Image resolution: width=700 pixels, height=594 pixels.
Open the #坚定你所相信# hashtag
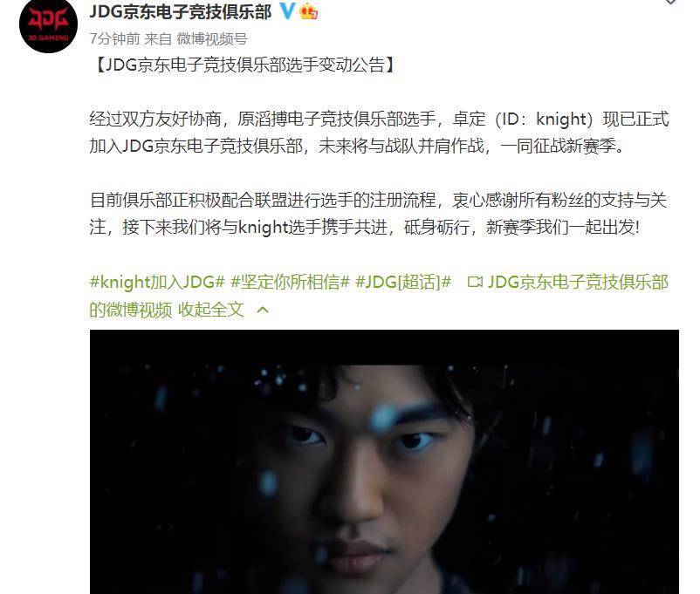290,282
